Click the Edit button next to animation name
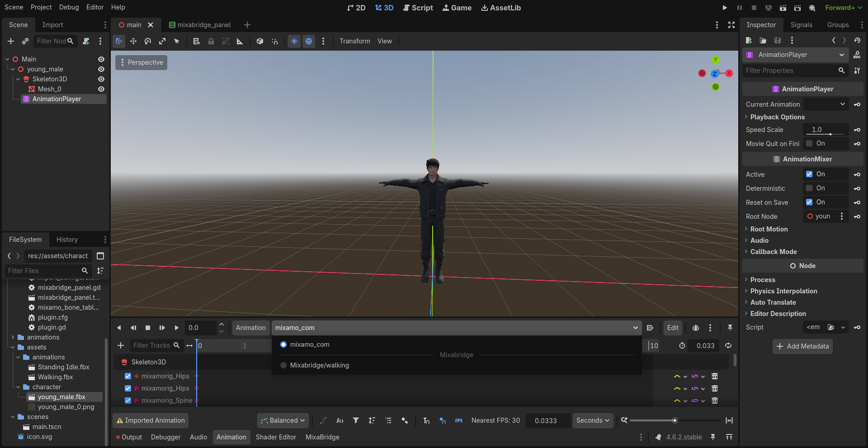Image resolution: width=868 pixels, height=448 pixels. [x=672, y=328]
